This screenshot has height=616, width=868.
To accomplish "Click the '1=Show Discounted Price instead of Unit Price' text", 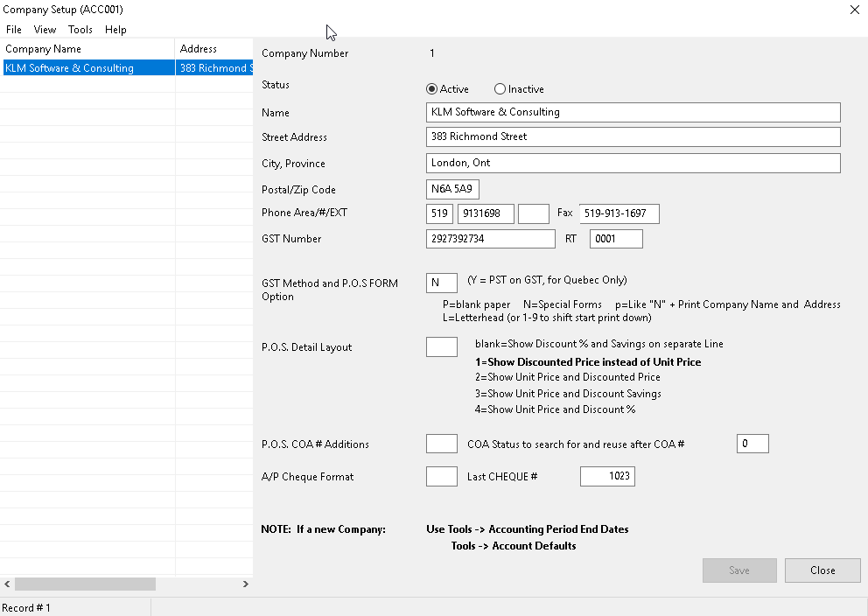I will coord(588,362).
